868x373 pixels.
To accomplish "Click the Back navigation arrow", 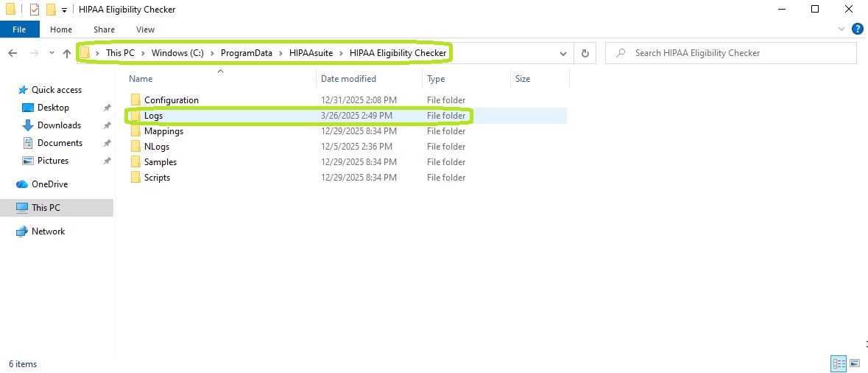I will [13, 53].
